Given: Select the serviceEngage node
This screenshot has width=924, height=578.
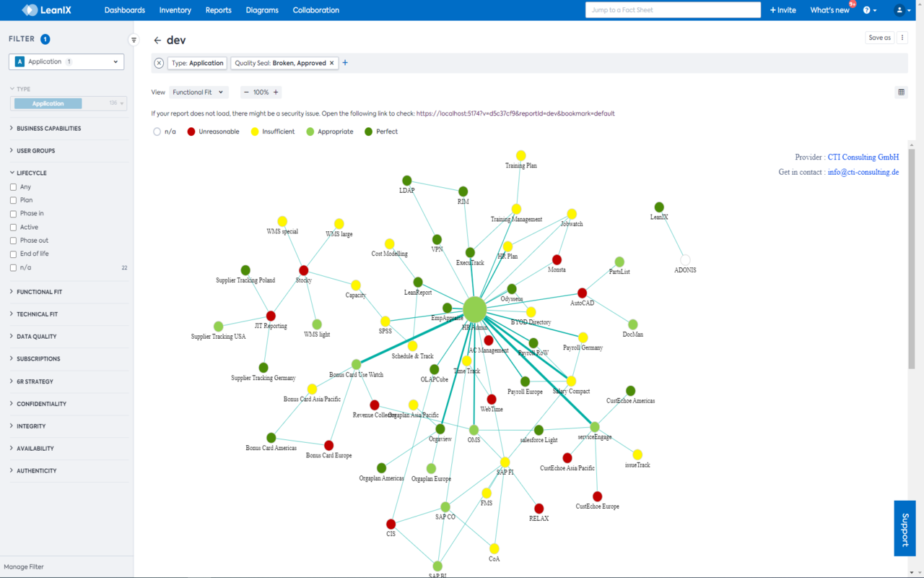Looking at the screenshot, I should click(x=595, y=427).
